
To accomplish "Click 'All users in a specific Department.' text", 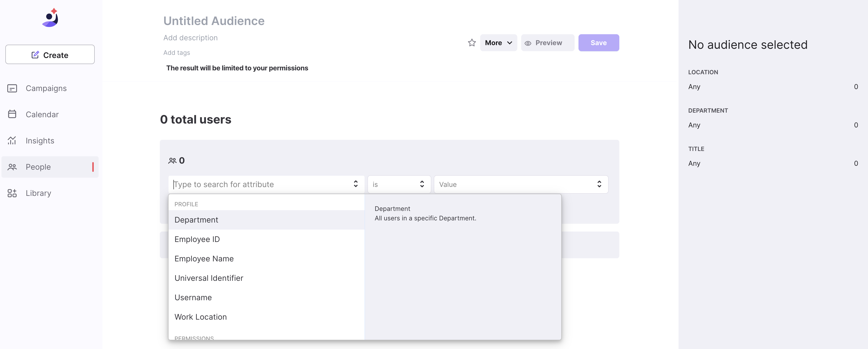I will pyautogui.click(x=425, y=218).
